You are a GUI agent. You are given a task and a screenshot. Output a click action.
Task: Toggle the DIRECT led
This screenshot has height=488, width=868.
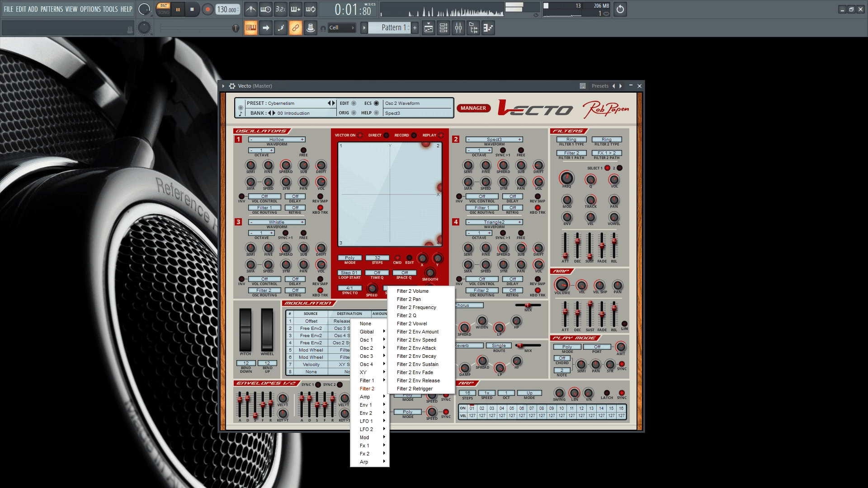[x=386, y=135]
